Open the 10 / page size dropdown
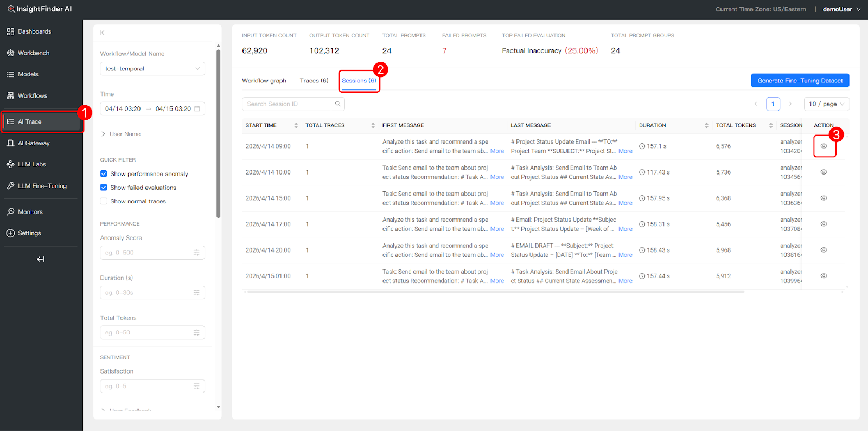 [x=826, y=104]
